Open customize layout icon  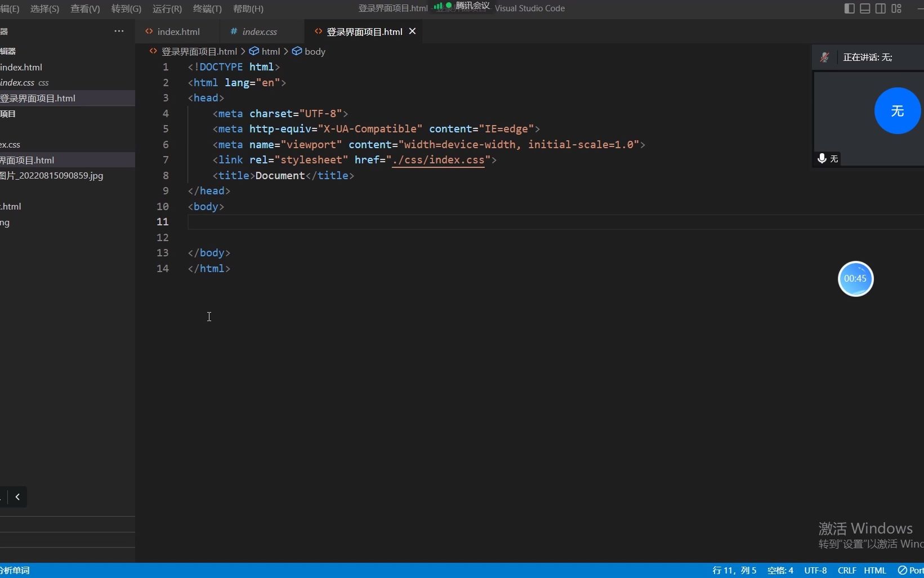(x=897, y=8)
